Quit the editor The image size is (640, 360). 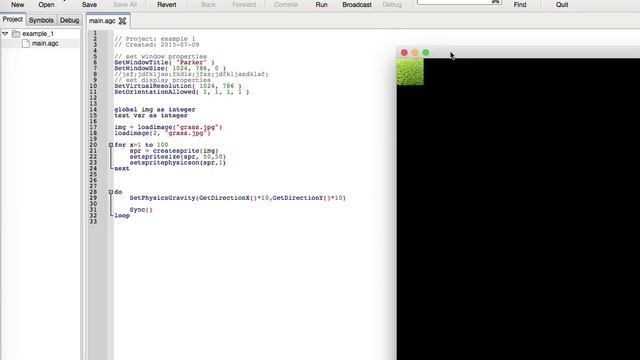[x=562, y=4]
